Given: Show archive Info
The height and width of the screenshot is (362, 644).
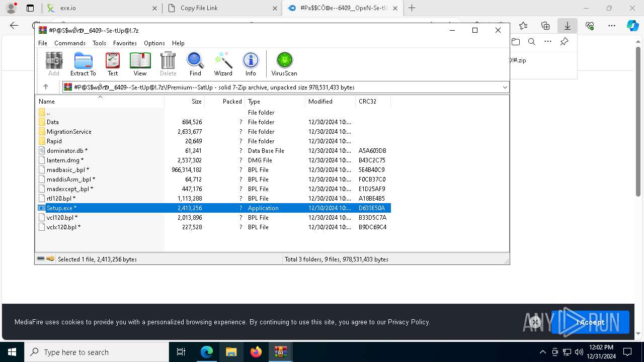Looking at the screenshot, I should [251, 64].
